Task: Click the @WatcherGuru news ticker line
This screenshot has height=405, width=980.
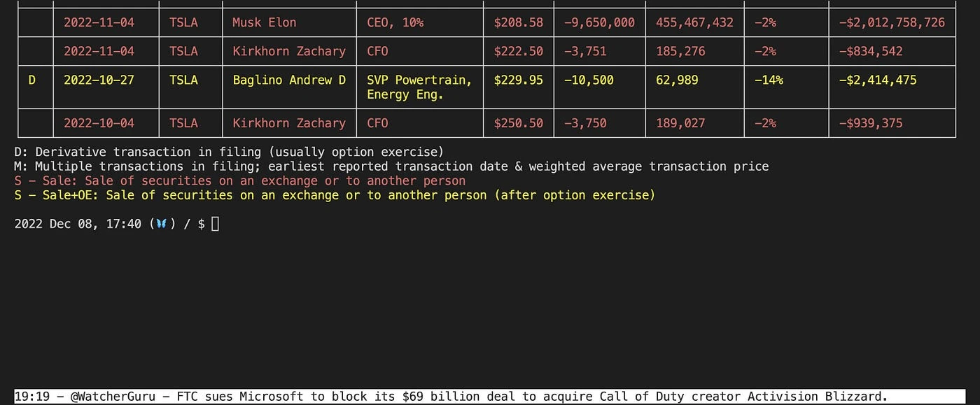Action: 451,397
